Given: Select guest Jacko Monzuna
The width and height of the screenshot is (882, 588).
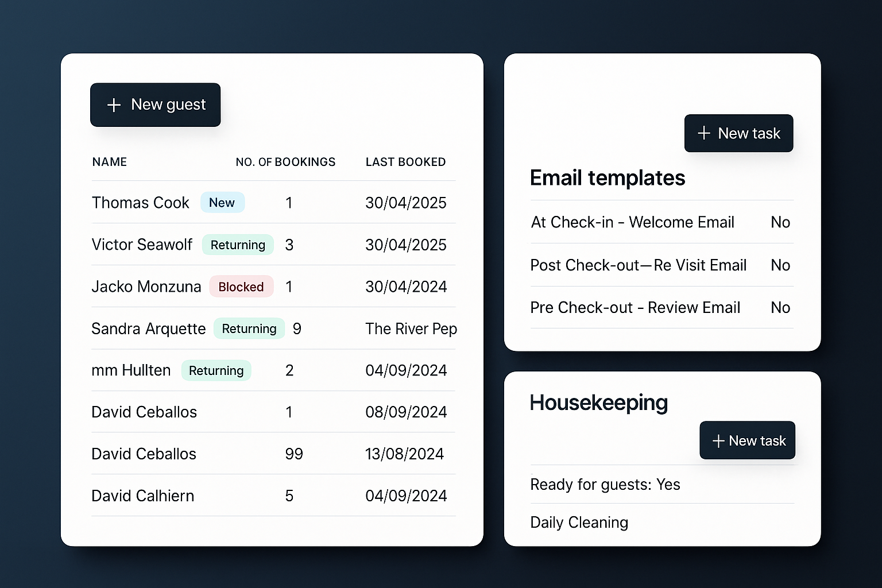Looking at the screenshot, I should click(146, 287).
